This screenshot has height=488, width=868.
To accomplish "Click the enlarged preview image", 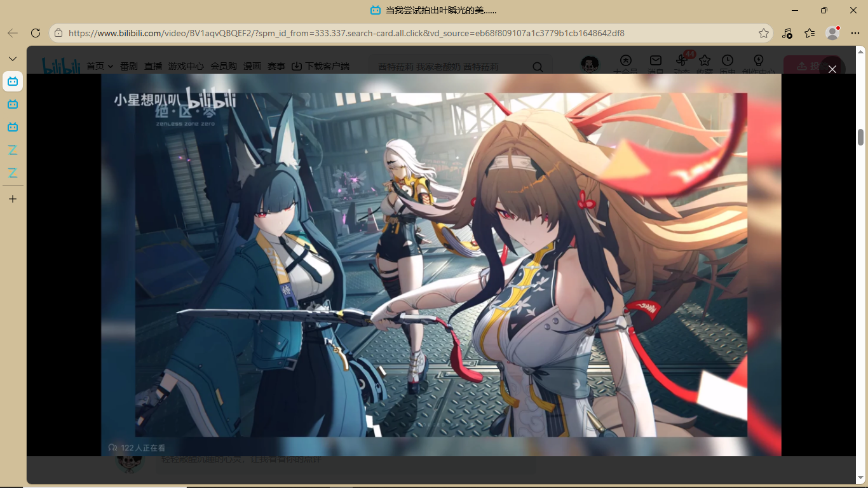I will (x=441, y=265).
